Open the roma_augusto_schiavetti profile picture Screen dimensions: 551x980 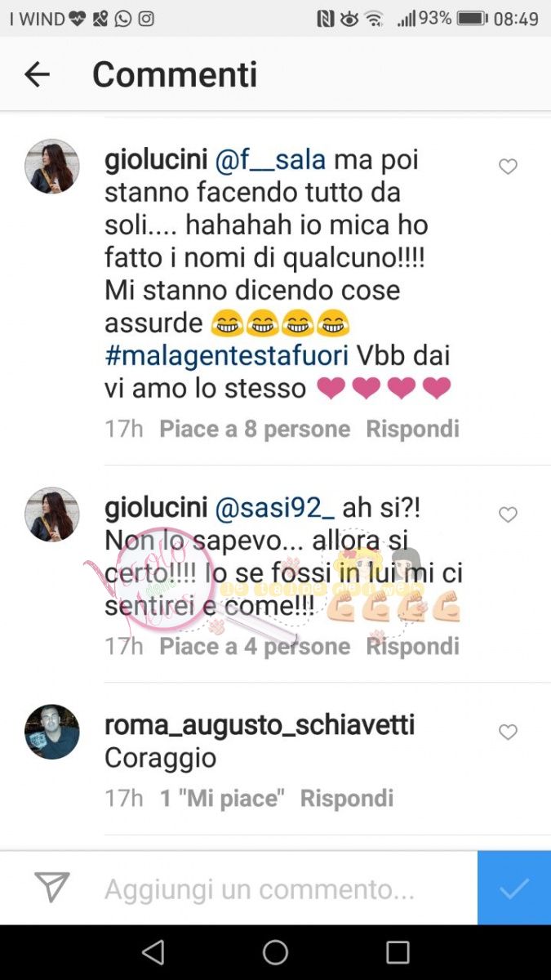52,732
